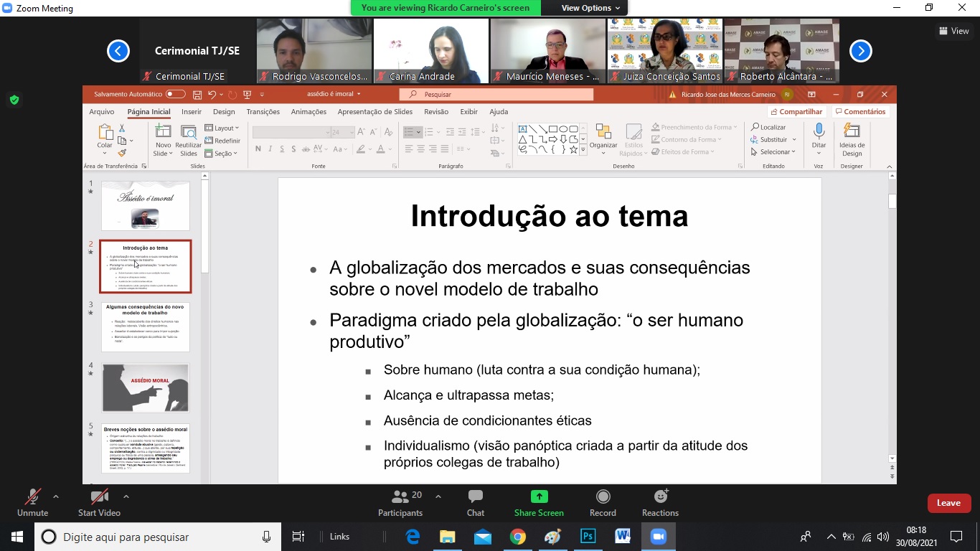
Task: Leave the Zoom meeting
Action: click(948, 503)
